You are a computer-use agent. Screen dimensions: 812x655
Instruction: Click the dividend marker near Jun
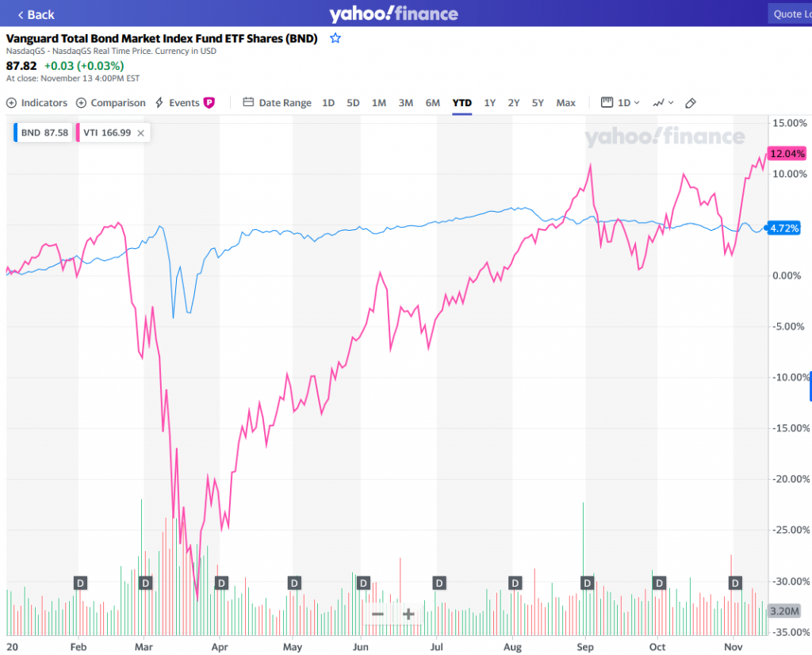[363, 583]
